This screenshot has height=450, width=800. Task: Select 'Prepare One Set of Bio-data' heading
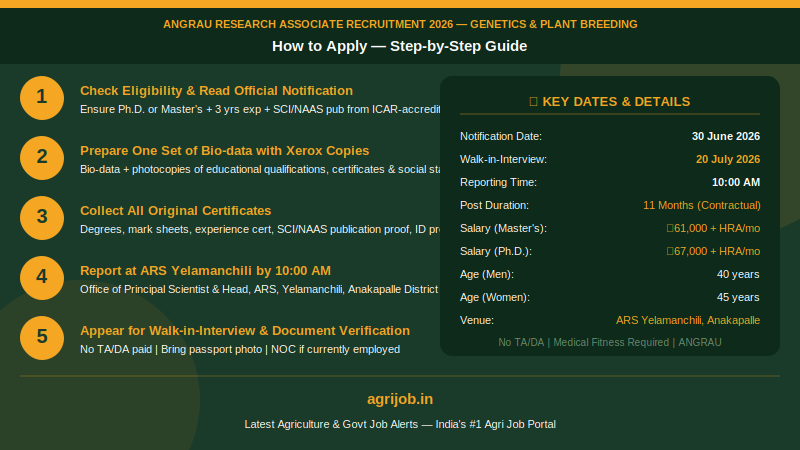click(224, 151)
